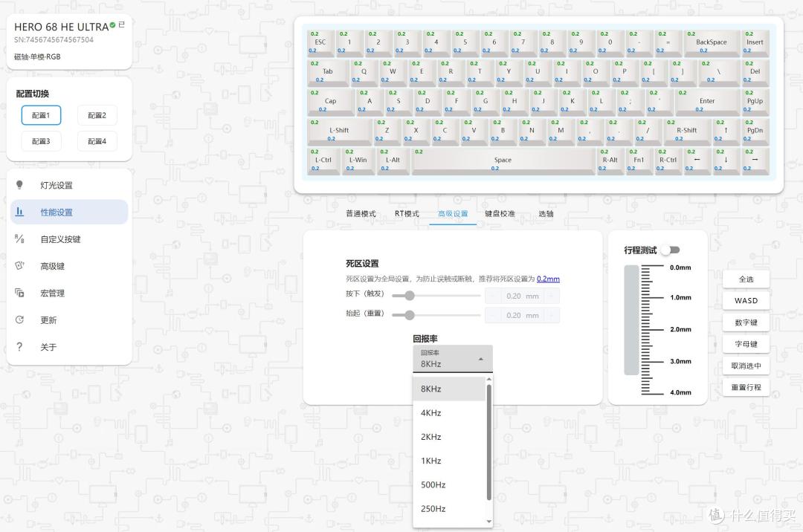Screen dimensions: 803x532
Task: Select the Tab key on keyboard layout
Action: [328, 71]
